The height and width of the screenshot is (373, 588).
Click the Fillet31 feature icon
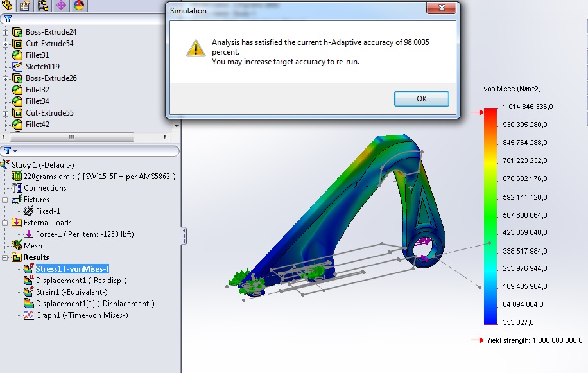(x=17, y=55)
